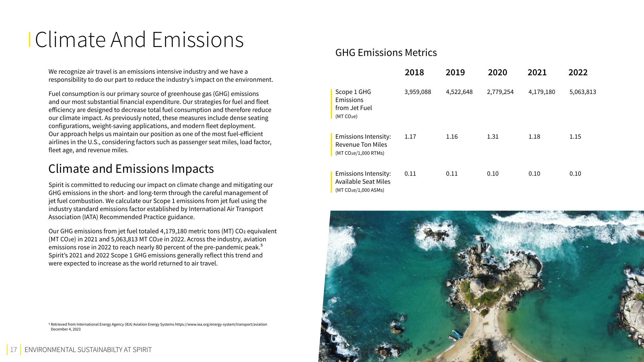644x362 pixels.
Task: Click the 1.31 emissions intensity value
Action: [493, 137]
